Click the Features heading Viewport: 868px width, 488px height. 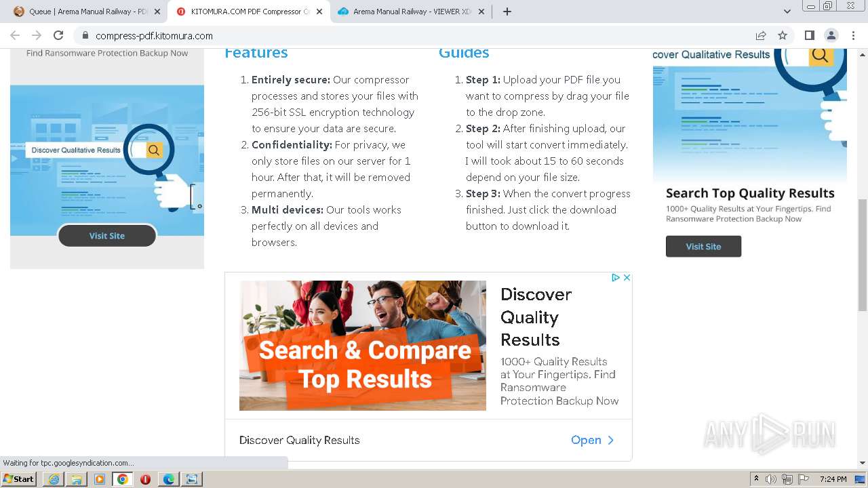[x=256, y=53]
